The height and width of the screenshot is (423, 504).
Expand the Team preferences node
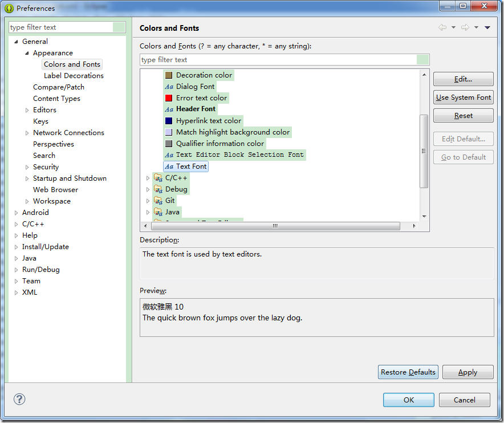[16, 281]
